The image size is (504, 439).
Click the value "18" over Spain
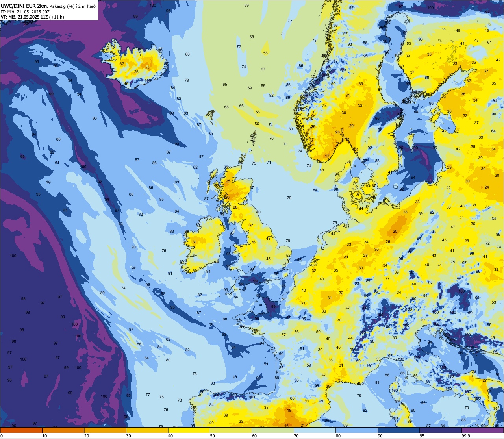[x=289, y=410]
